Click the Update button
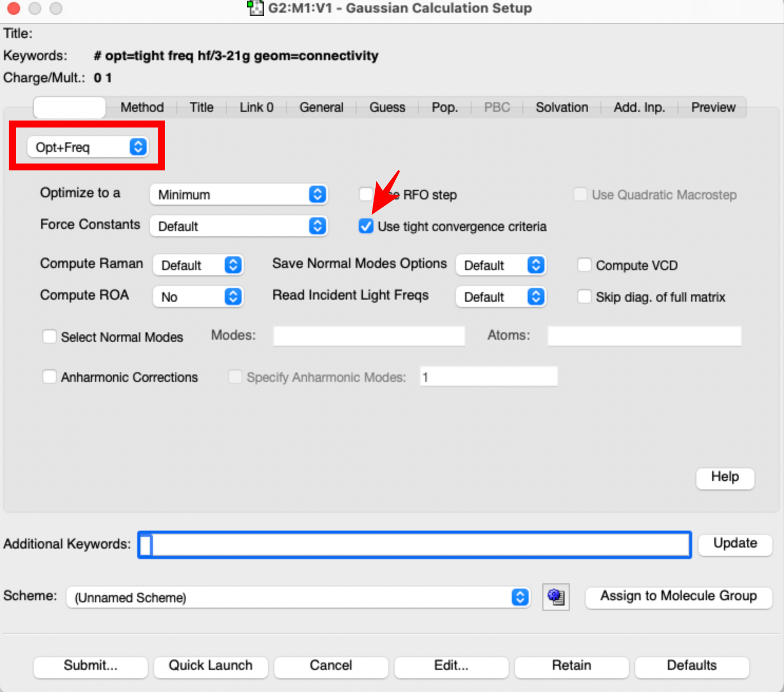The image size is (784, 692). click(x=735, y=544)
